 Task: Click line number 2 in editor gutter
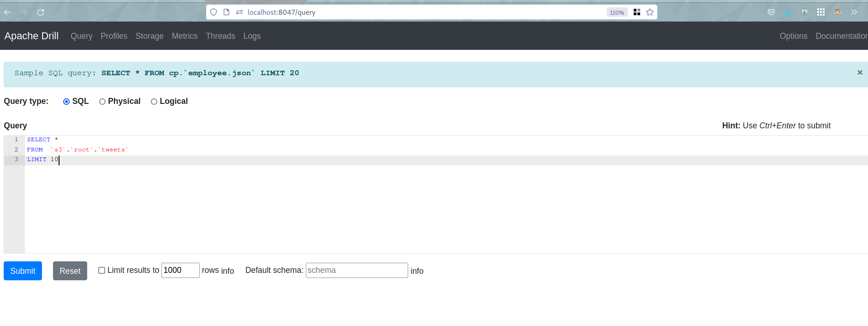[x=16, y=150]
